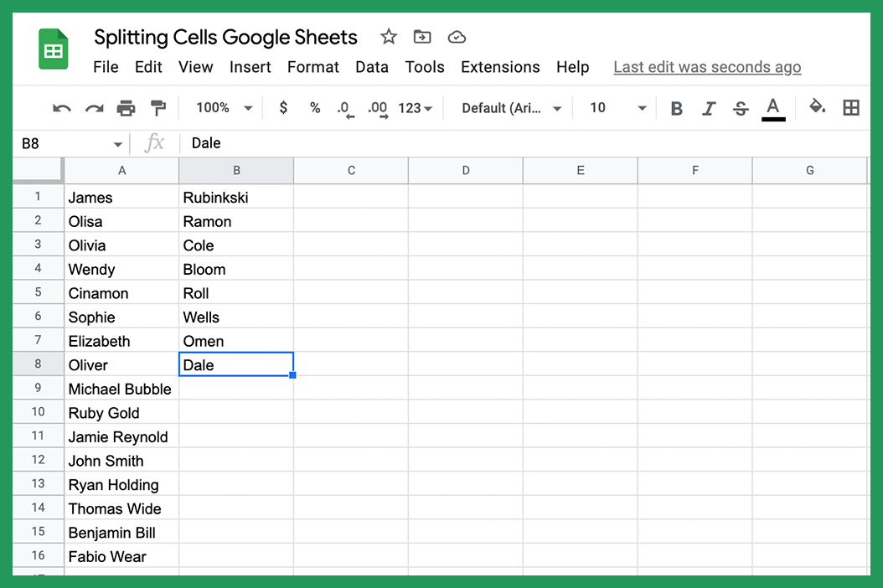The height and width of the screenshot is (588, 883).
Task: Toggle bold formatting
Action: [676, 107]
